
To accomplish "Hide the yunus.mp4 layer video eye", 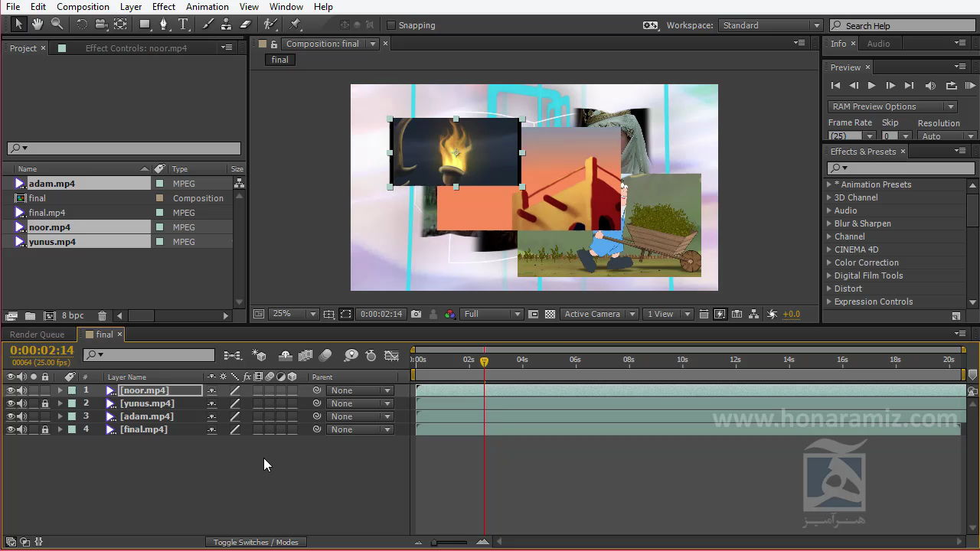I will [x=11, y=403].
